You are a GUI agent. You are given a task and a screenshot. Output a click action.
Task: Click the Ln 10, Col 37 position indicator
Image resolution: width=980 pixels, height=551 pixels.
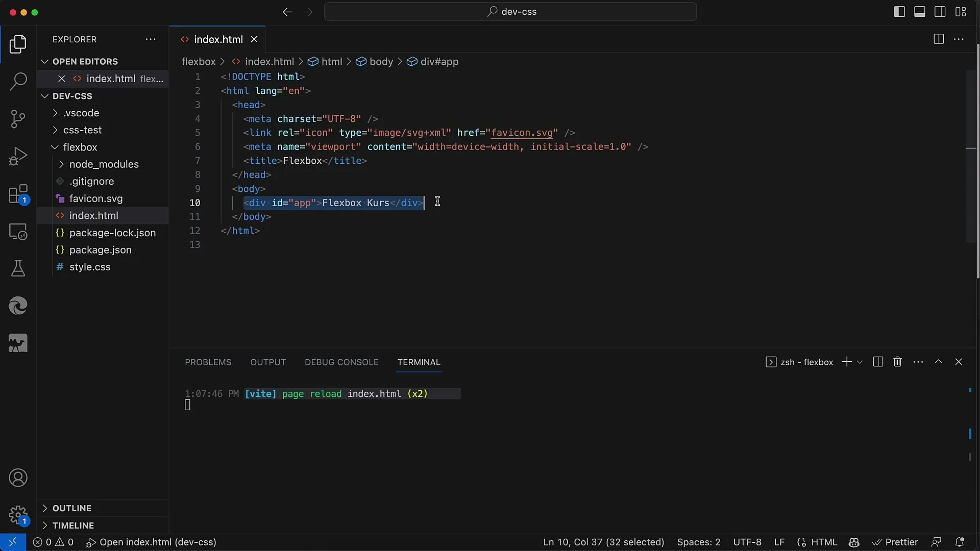pyautogui.click(x=604, y=542)
